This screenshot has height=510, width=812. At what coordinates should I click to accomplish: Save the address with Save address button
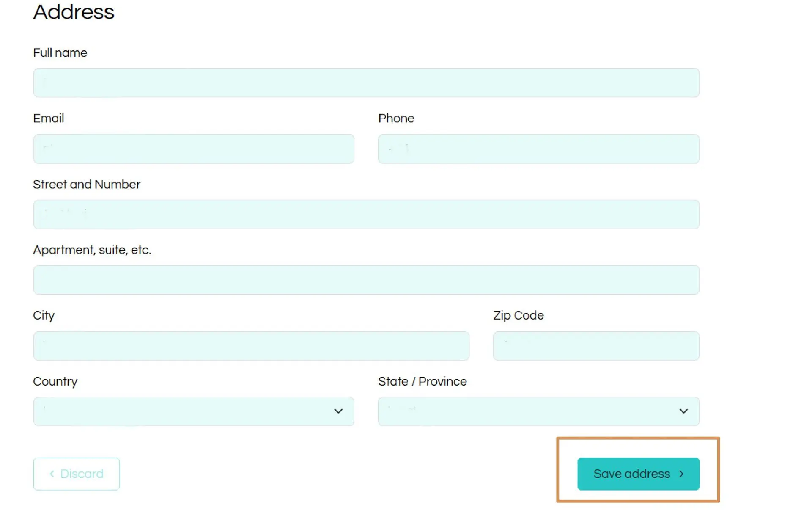638,474
